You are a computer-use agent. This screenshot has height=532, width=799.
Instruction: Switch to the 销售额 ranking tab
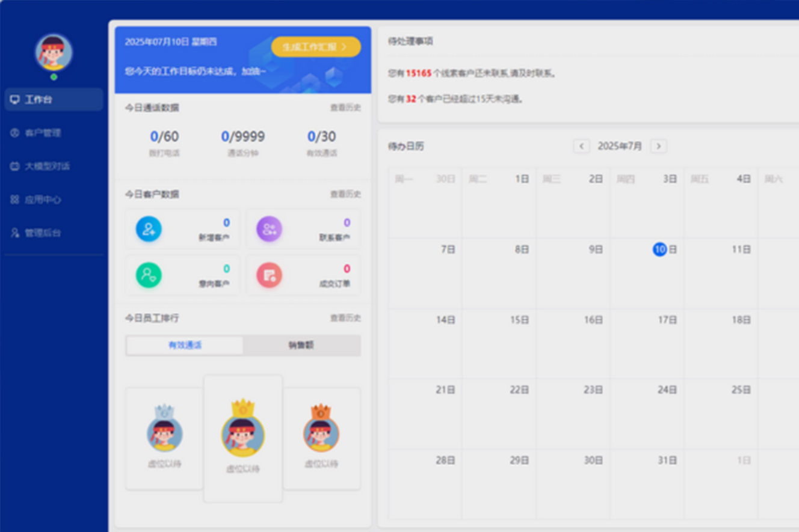point(301,346)
